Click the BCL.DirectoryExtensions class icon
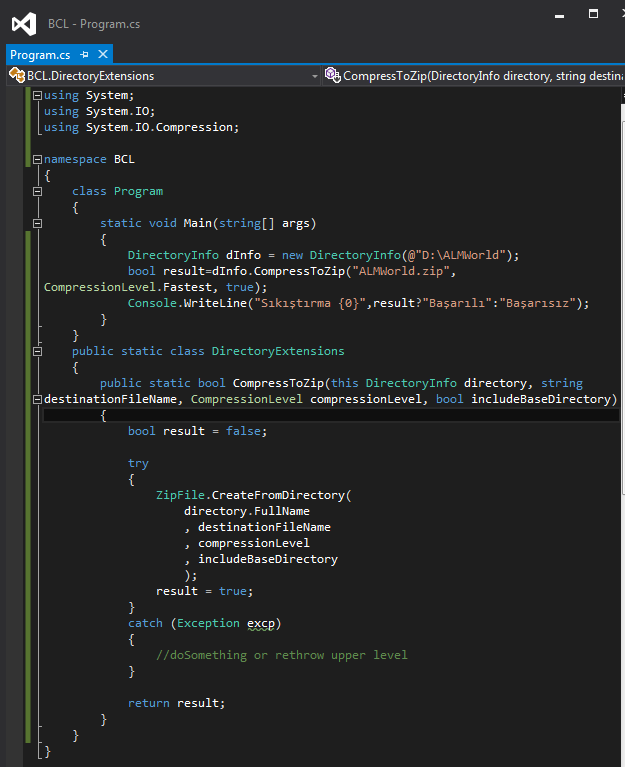This screenshot has height=767, width=625. (x=17, y=76)
